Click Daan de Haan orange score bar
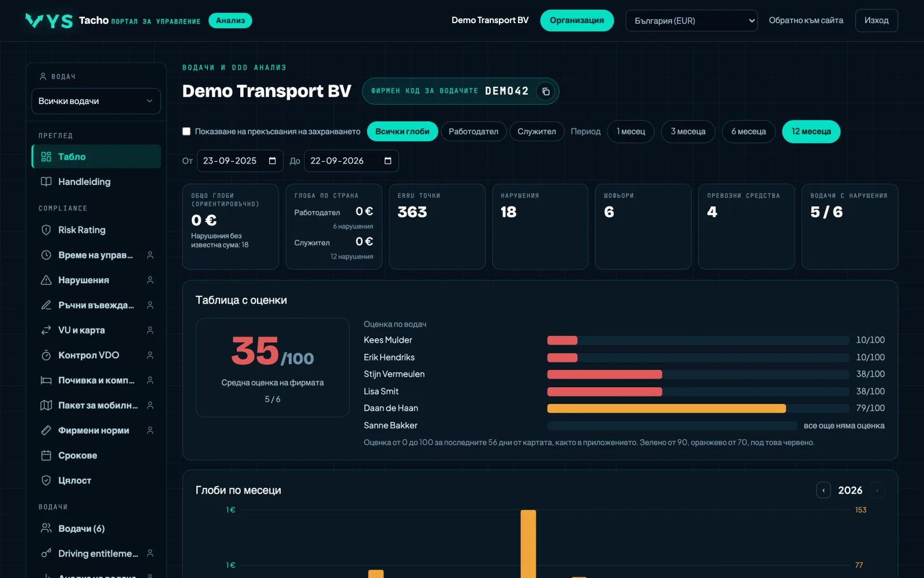The height and width of the screenshot is (578, 924). pyautogui.click(x=666, y=408)
